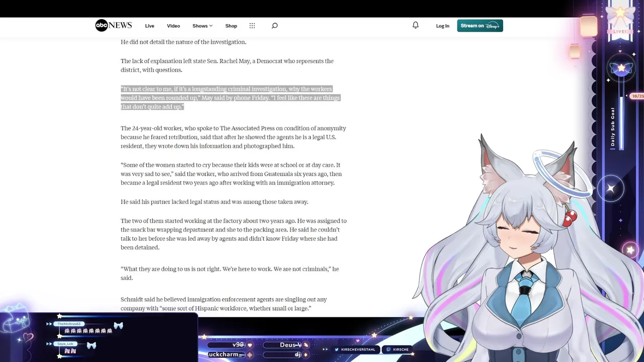Click paragraph starting "The 24-year-old worker"

click(233, 137)
